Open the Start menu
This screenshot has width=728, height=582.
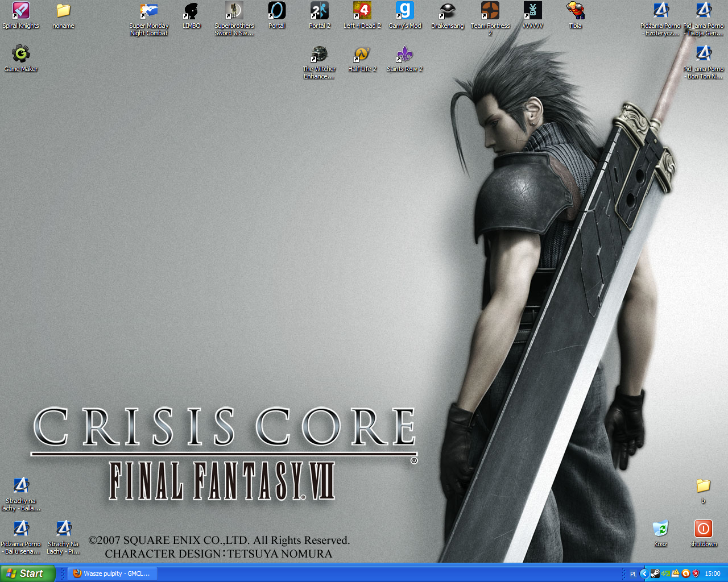click(27, 573)
